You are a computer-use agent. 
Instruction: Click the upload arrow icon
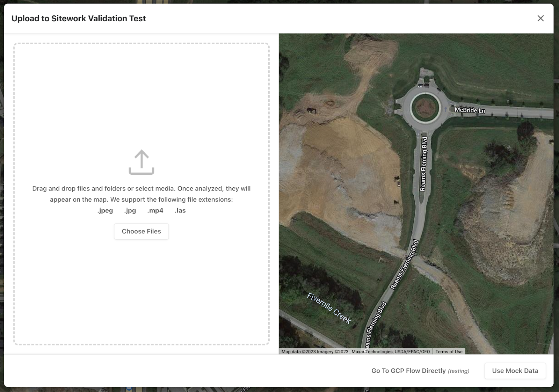point(141,162)
